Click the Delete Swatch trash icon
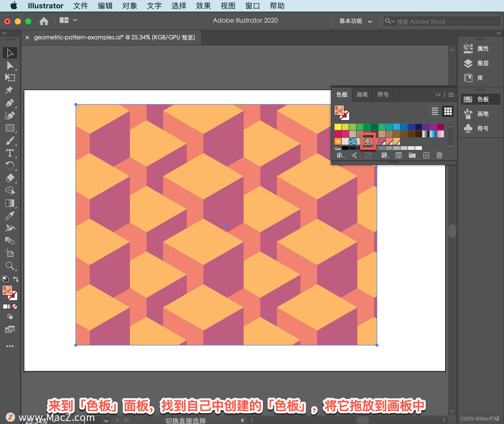Image resolution: width=504 pixels, height=424 pixels. (x=439, y=155)
